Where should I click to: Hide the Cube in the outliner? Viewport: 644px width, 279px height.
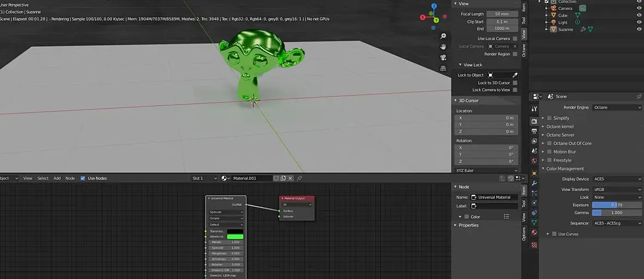click(639, 15)
